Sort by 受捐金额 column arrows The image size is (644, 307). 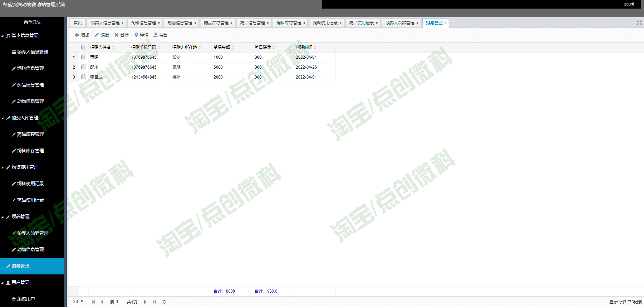tap(233, 47)
